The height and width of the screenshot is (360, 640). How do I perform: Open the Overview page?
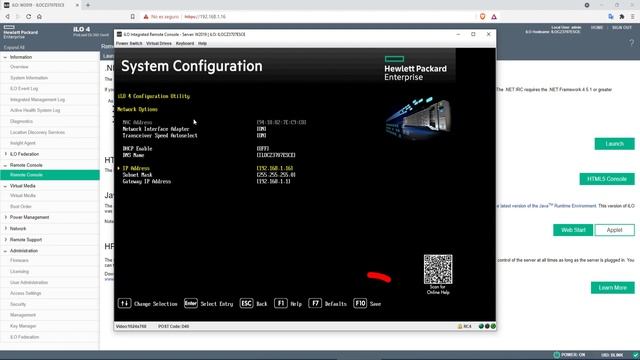[x=19, y=67]
